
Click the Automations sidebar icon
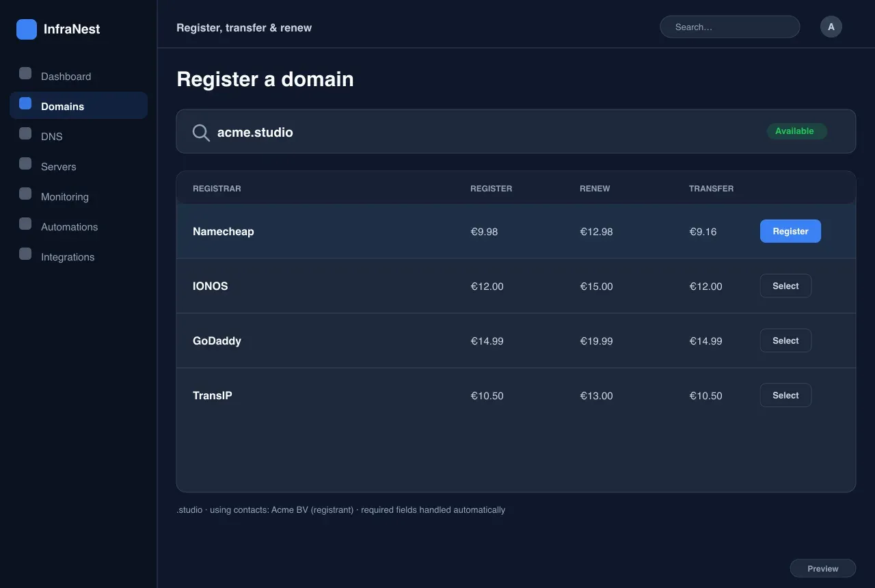(25, 224)
